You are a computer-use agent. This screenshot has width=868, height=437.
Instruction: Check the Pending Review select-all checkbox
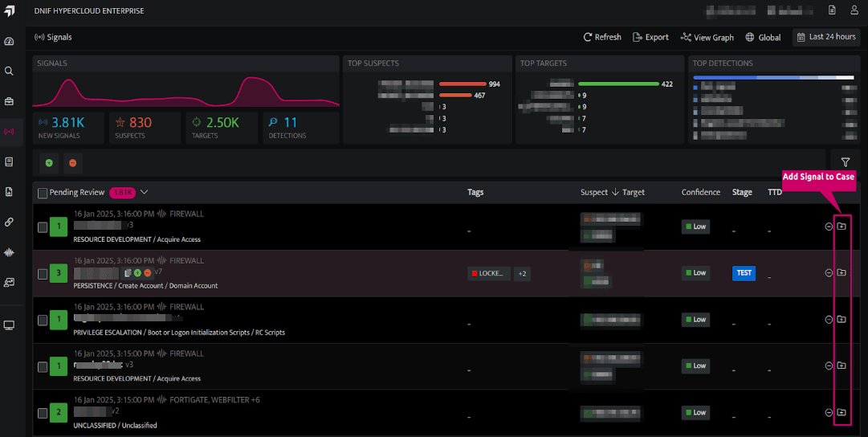click(43, 193)
